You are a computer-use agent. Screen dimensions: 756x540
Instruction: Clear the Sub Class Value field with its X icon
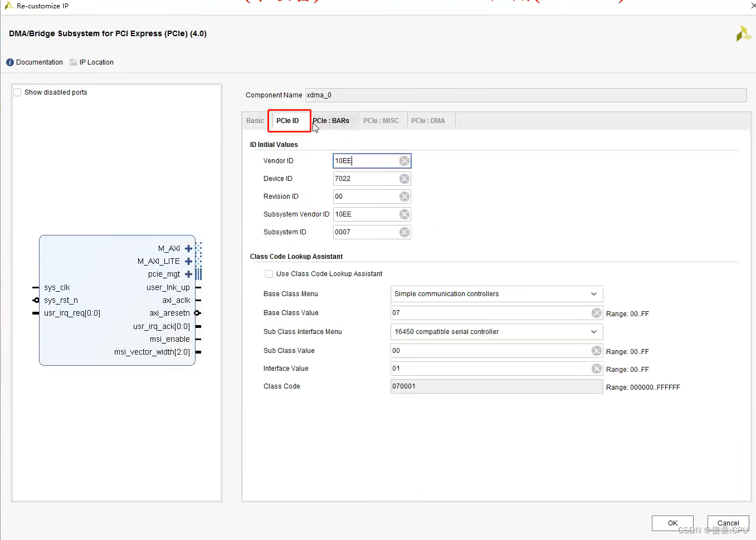coord(597,351)
